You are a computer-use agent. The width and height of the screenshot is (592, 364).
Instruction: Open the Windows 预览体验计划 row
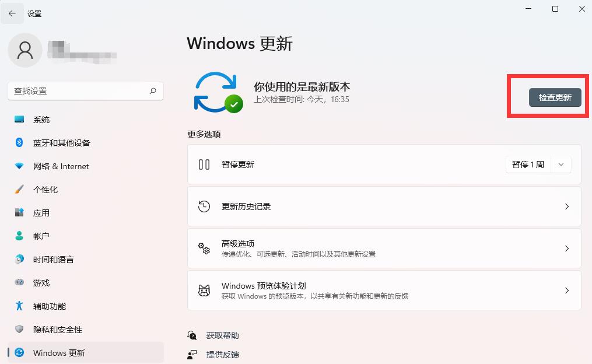(x=384, y=290)
